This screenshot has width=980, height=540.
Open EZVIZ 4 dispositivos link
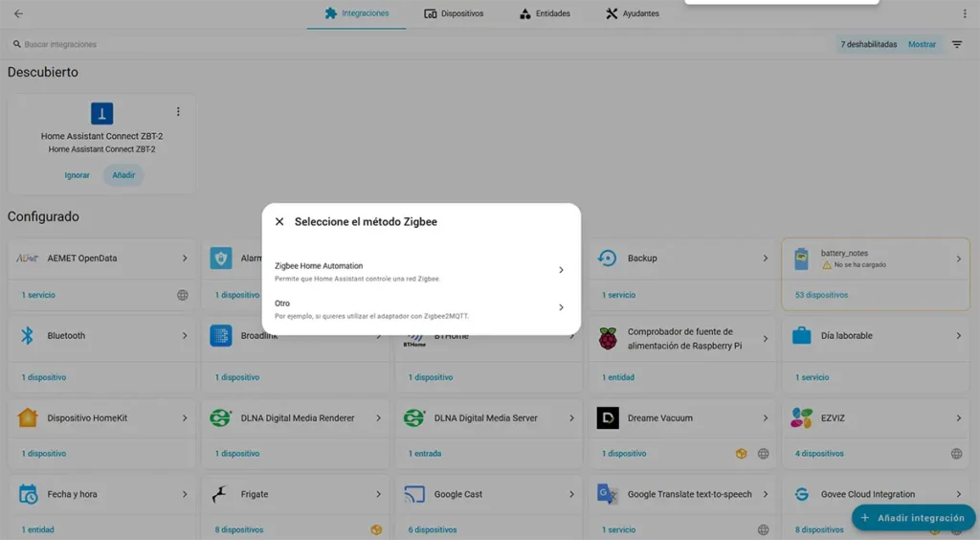(x=819, y=454)
